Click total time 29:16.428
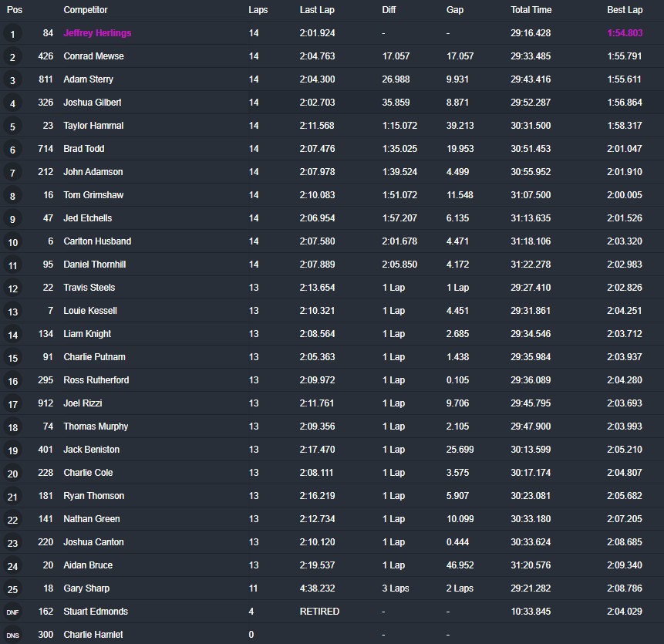The width and height of the screenshot is (664, 644). point(531,33)
